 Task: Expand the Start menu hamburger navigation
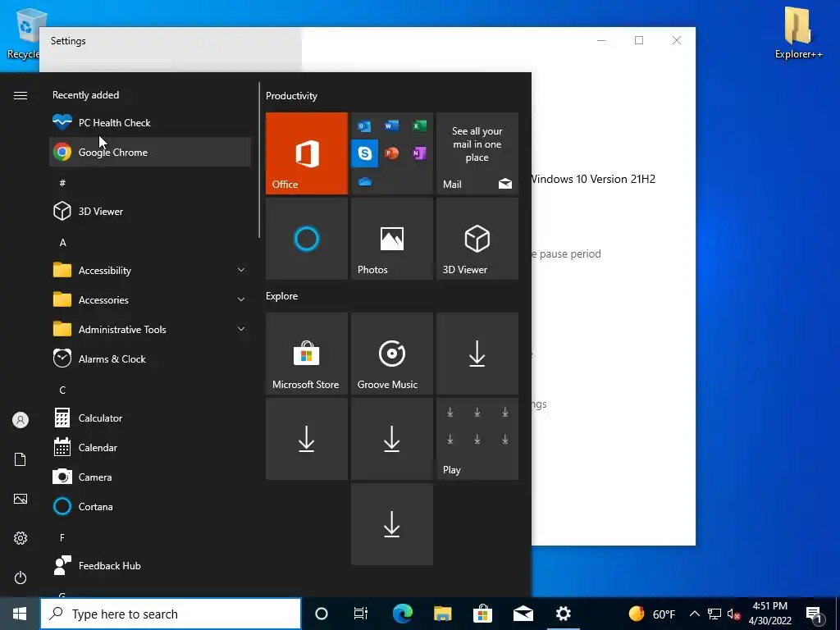point(21,95)
